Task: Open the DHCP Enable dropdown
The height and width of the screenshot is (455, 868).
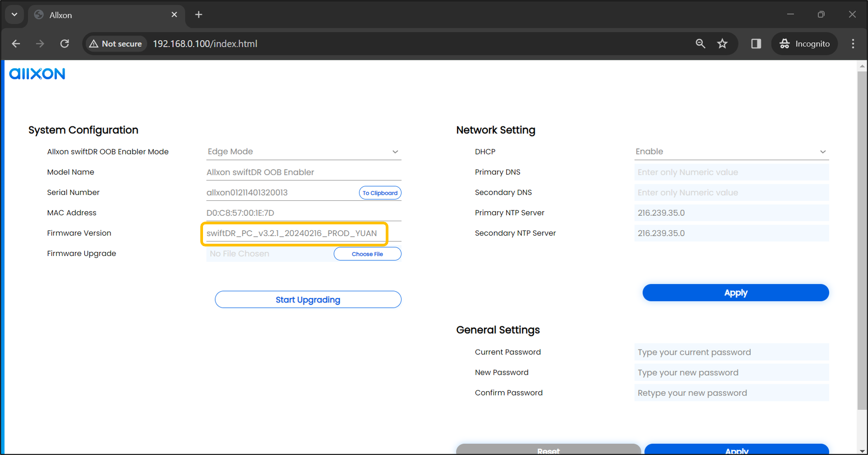Action: [731, 152]
